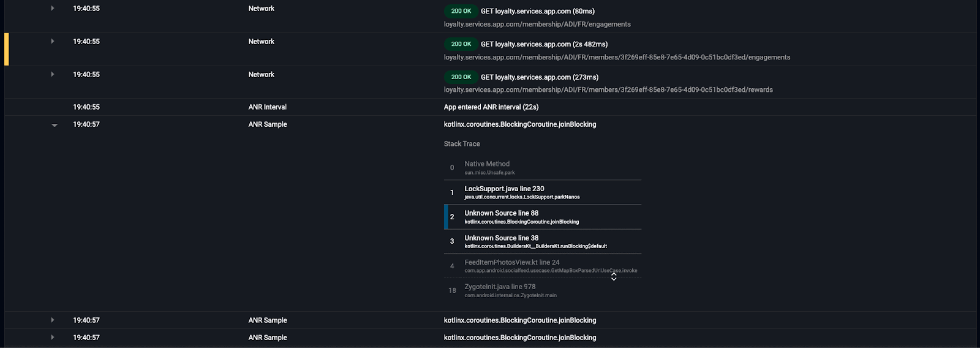The height and width of the screenshot is (348, 980).
Task: Click 'sun.misc.Unsafe.park' method text
Action: click(489, 173)
